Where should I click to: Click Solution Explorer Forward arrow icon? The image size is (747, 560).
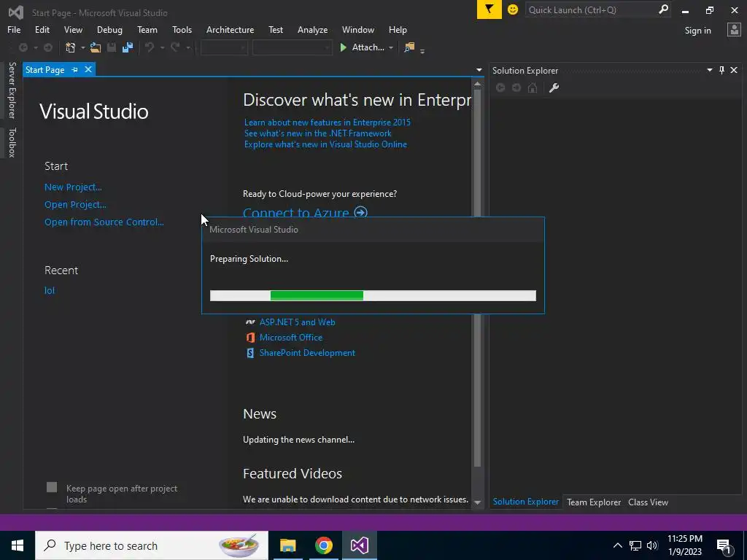coord(516,87)
